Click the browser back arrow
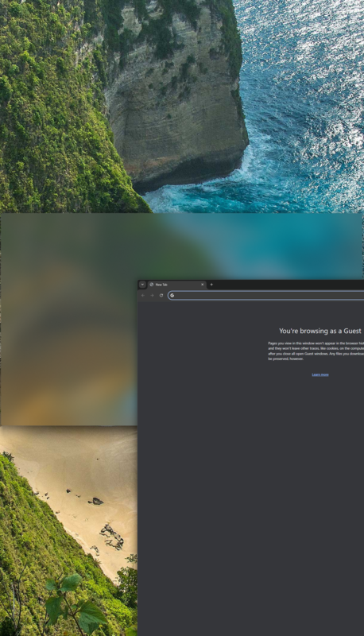Viewport: 364px width, 636px height. (x=143, y=295)
